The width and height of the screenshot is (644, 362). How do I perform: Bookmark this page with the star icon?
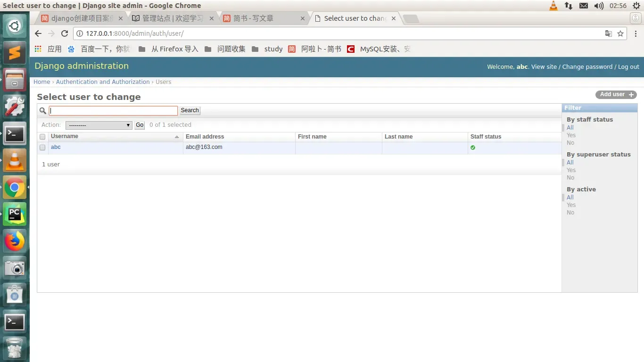pos(620,33)
